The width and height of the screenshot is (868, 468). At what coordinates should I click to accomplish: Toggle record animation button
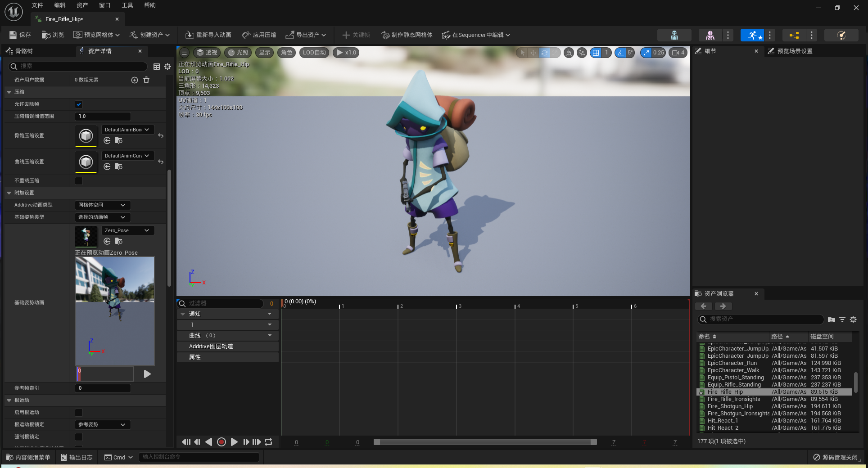pyautogui.click(x=221, y=442)
